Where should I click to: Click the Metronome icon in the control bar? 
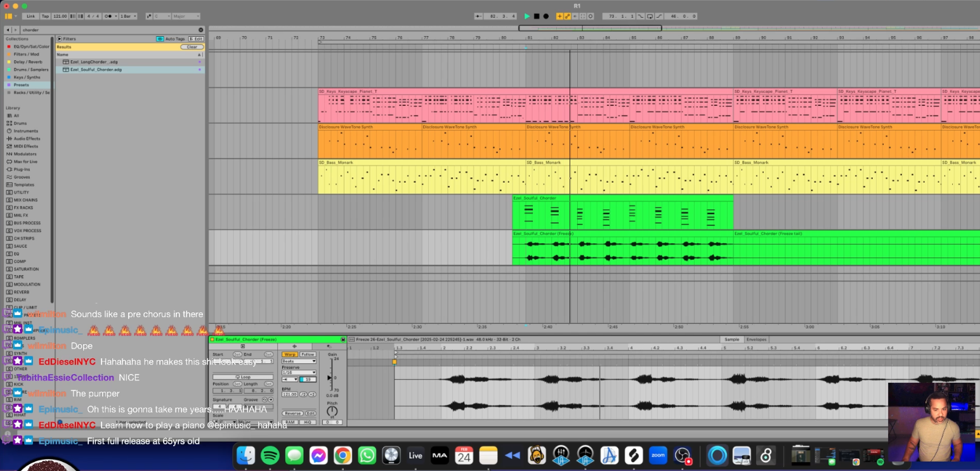coord(108,16)
